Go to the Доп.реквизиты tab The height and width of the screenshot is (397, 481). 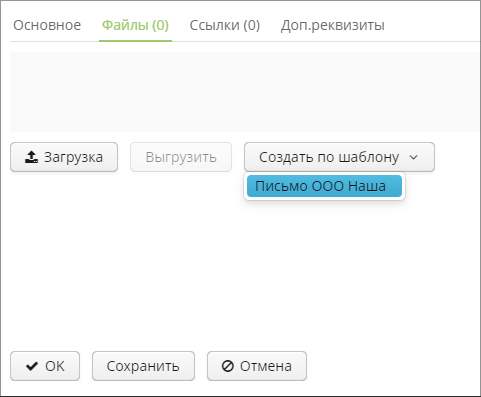point(333,25)
